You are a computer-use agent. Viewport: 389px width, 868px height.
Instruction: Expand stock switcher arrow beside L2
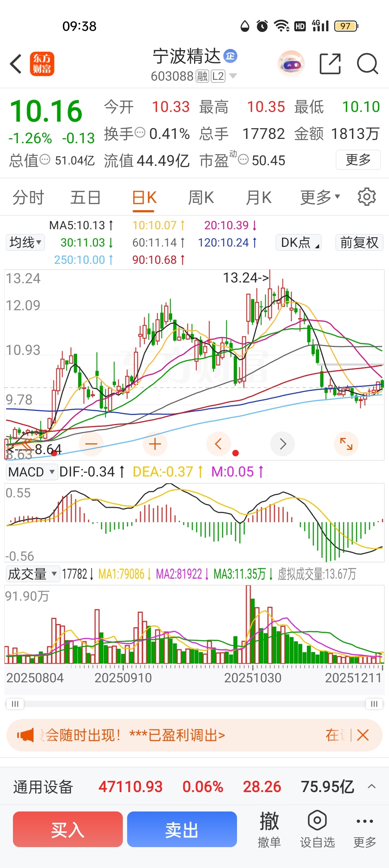pyautogui.click(x=233, y=76)
